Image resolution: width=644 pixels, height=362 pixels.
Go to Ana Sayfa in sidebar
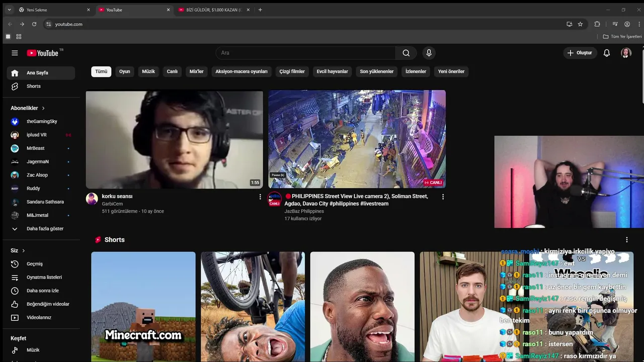41,73
